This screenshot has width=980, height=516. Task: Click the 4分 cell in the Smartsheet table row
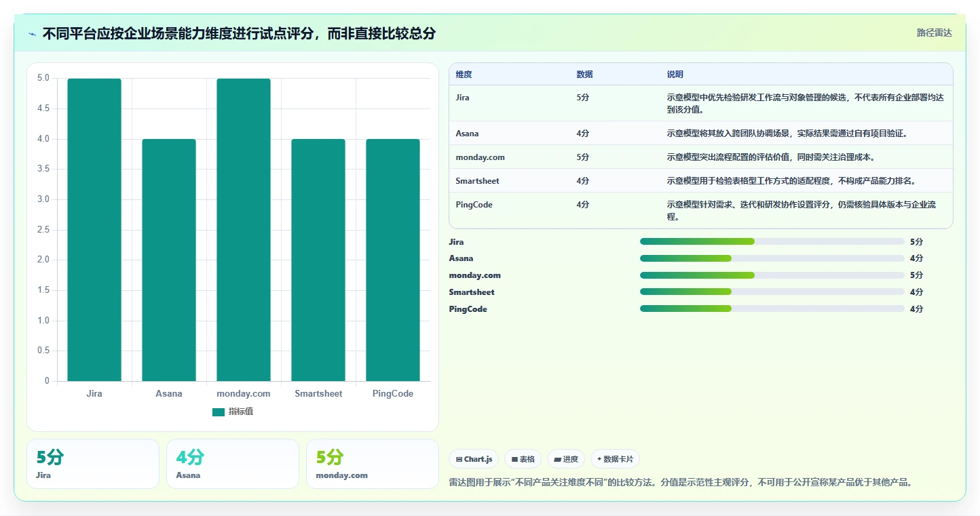(583, 181)
